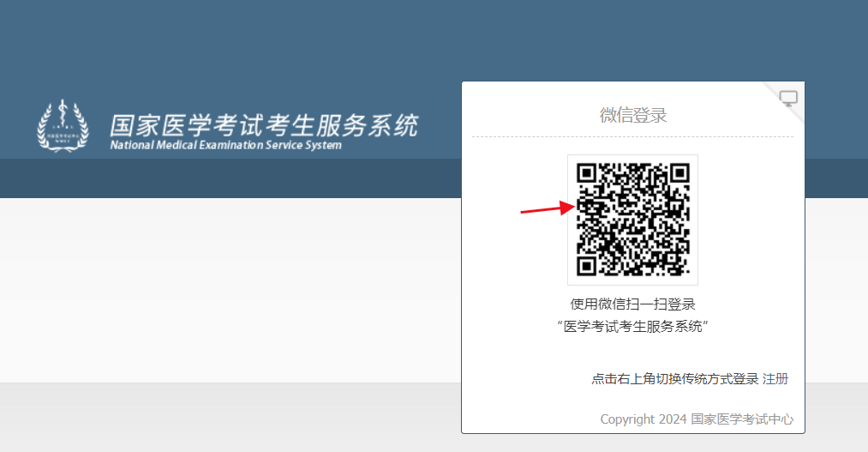
Task: Click the 使用微信扫一扫登录 instruction text
Action: point(632,304)
